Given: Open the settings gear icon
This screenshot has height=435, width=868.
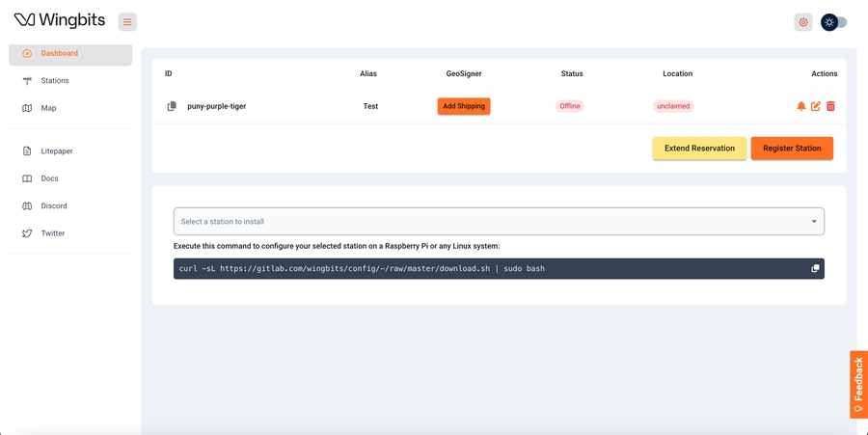Looking at the screenshot, I should tap(803, 22).
